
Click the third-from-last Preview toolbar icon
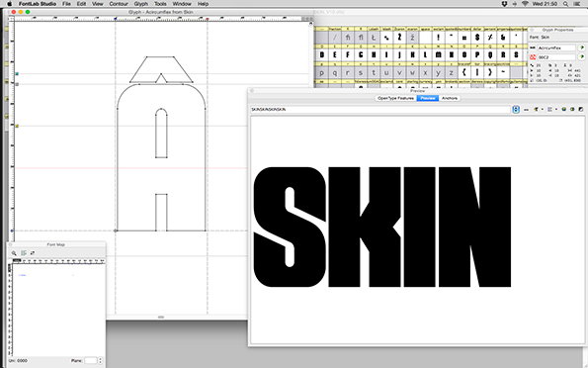tap(563, 109)
